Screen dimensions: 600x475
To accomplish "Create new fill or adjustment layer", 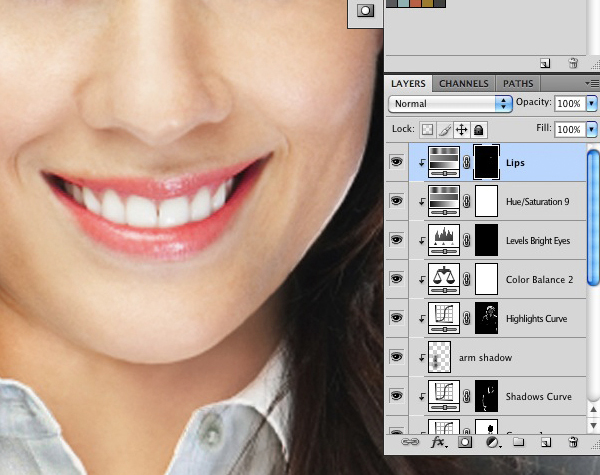I will pos(492,441).
